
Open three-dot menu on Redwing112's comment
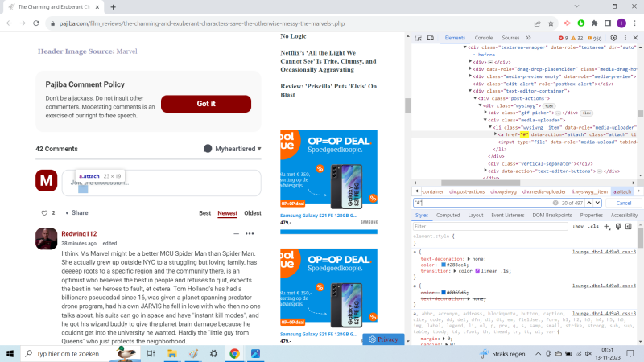(x=250, y=233)
